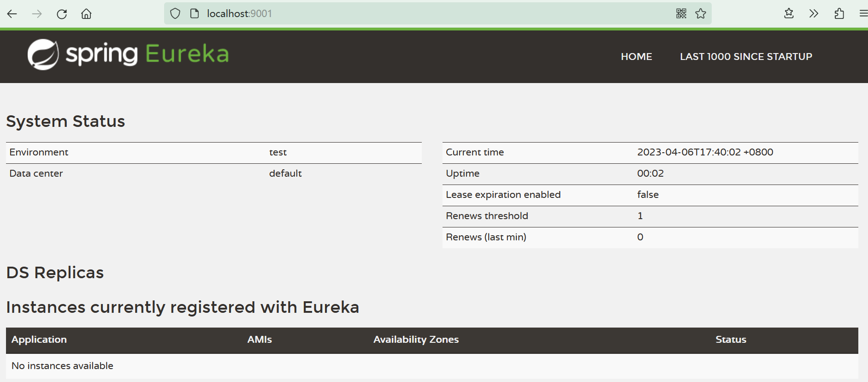The height and width of the screenshot is (382, 868).
Task: Open the QR code icon in address bar
Action: coord(681,14)
